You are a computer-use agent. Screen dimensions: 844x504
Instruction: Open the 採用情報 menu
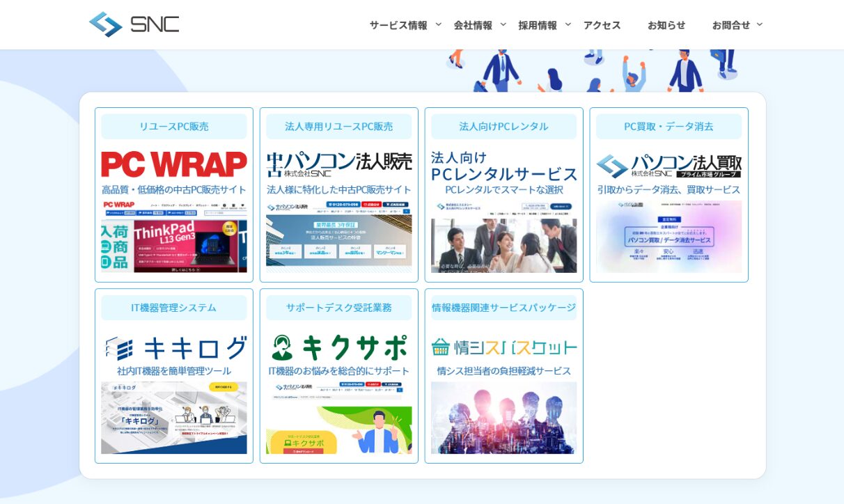tap(538, 25)
